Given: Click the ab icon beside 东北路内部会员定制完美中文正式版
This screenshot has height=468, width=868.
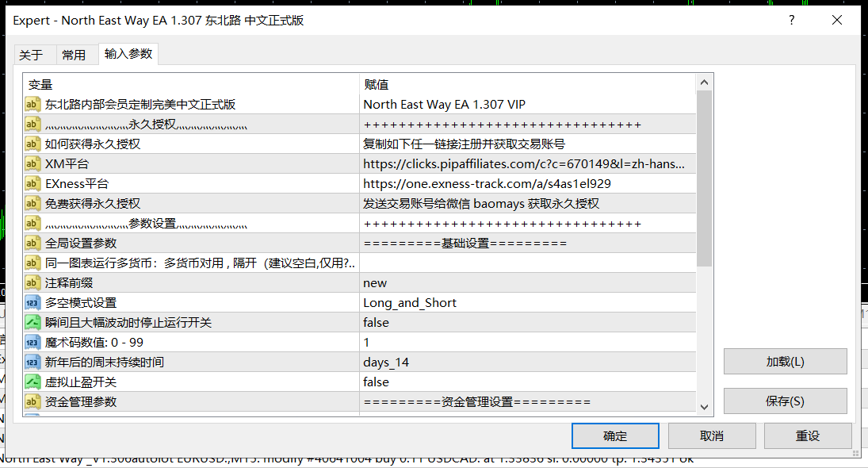Looking at the screenshot, I should (x=33, y=104).
